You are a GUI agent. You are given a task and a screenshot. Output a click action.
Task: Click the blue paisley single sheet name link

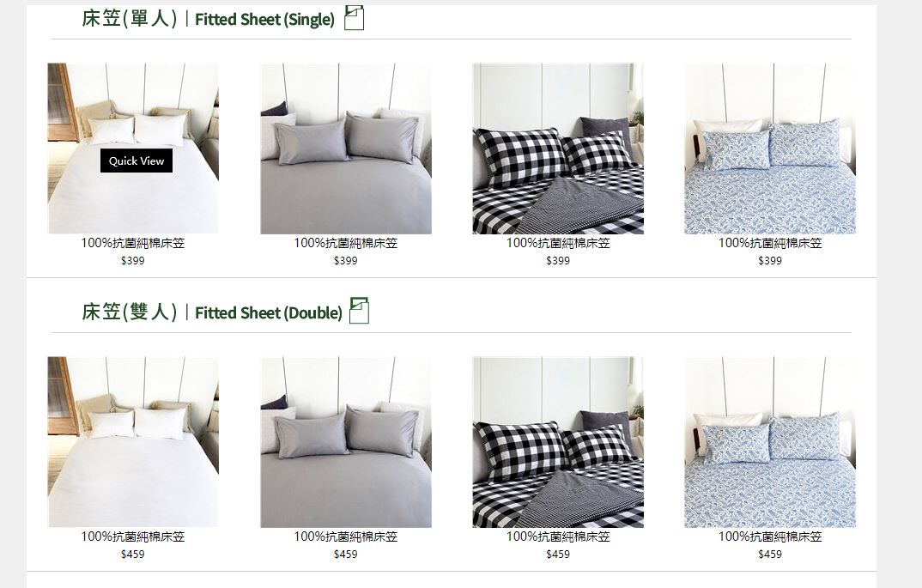770,243
